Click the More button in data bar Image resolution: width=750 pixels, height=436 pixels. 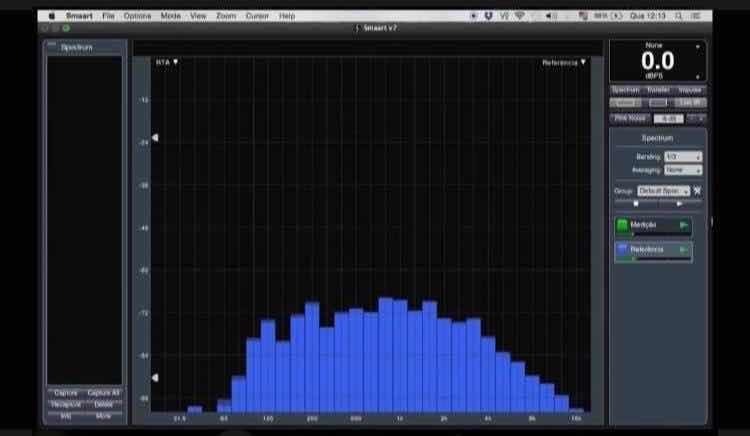click(x=103, y=416)
